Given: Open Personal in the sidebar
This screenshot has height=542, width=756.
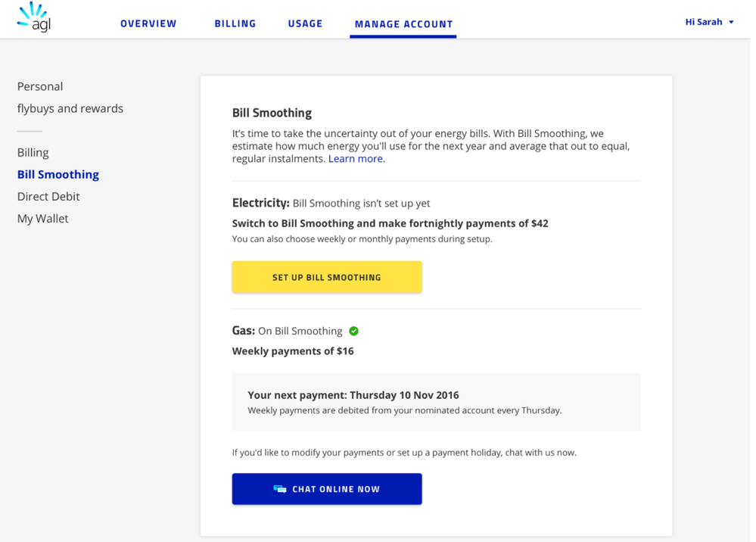Looking at the screenshot, I should pos(40,86).
